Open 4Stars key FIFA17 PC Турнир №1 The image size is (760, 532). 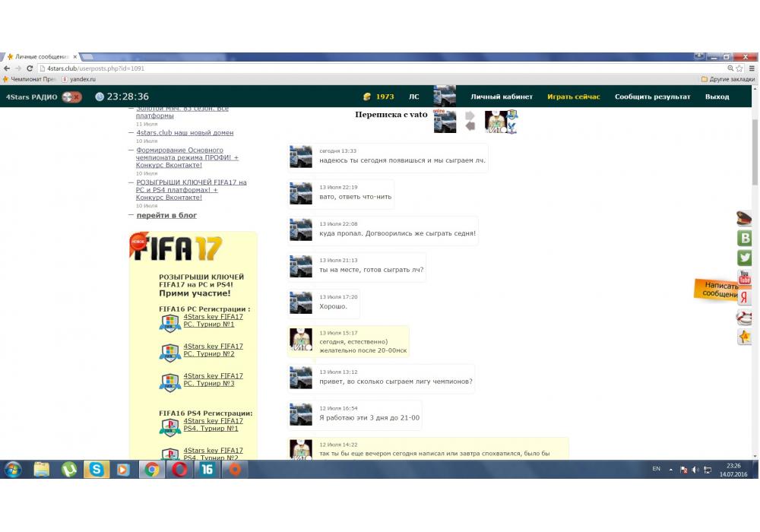213,320
